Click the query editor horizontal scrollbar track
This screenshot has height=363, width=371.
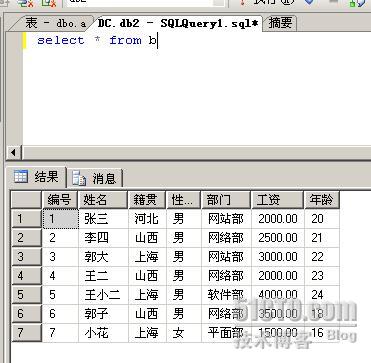tap(197, 153)
